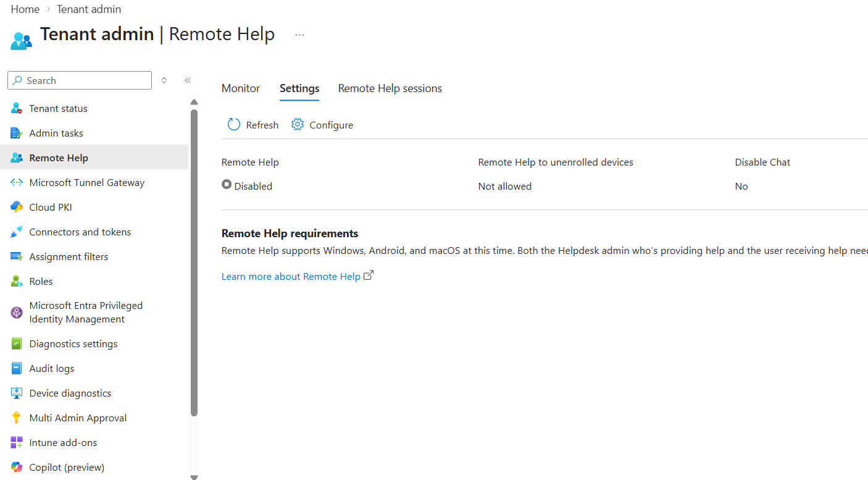Click the Tenant admin header icon
The image size is (868, 480).
coord(21,40)
